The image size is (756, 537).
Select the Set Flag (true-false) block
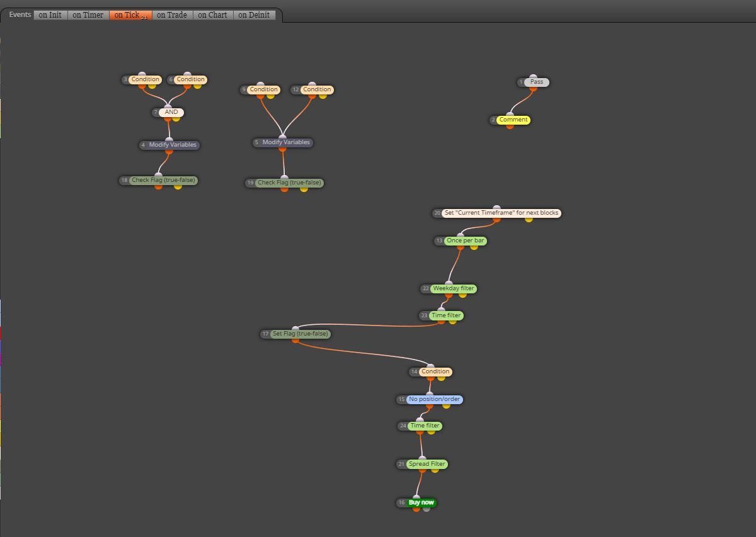[x=300, y=334]
